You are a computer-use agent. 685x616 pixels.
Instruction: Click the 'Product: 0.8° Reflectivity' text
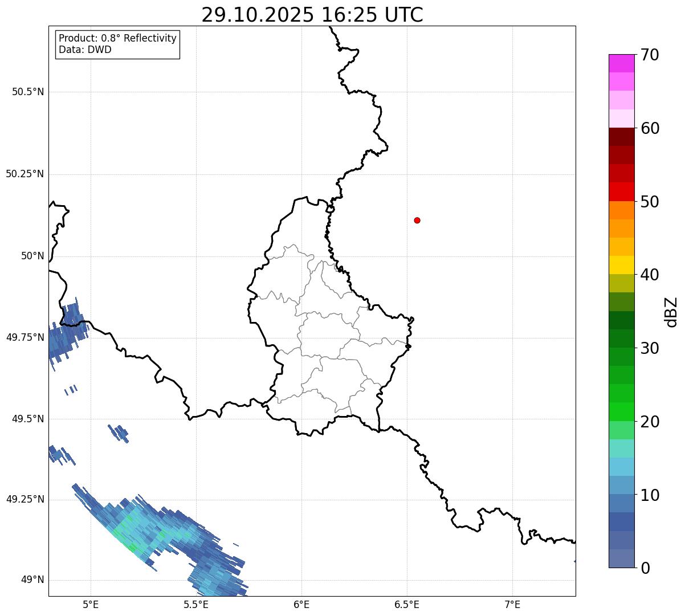[118, 38]
